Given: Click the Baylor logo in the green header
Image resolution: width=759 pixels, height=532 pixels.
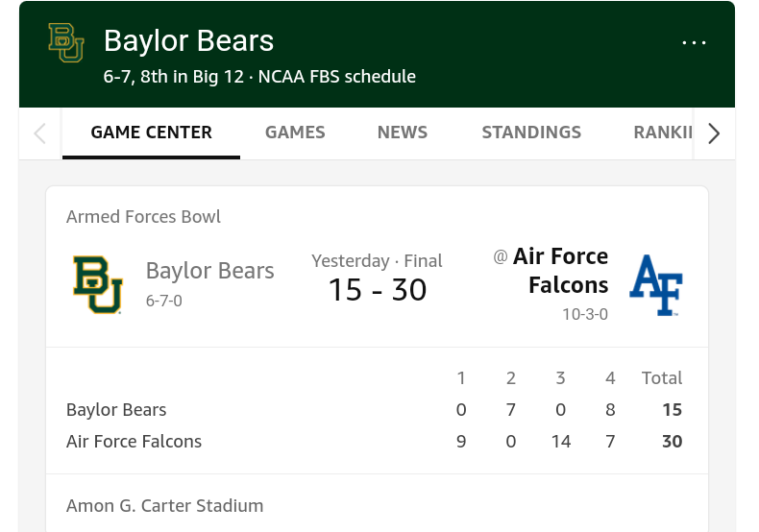Looking at the screenshot, I should 66,43.
